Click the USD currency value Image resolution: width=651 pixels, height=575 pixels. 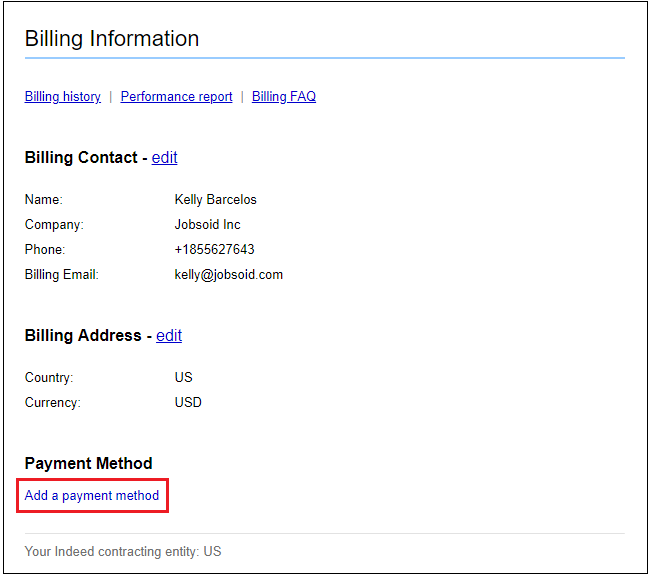click(x=188, y=403)
